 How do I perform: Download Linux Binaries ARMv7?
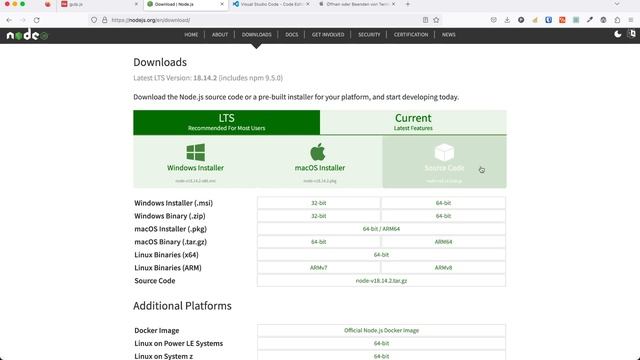(319, 268)
